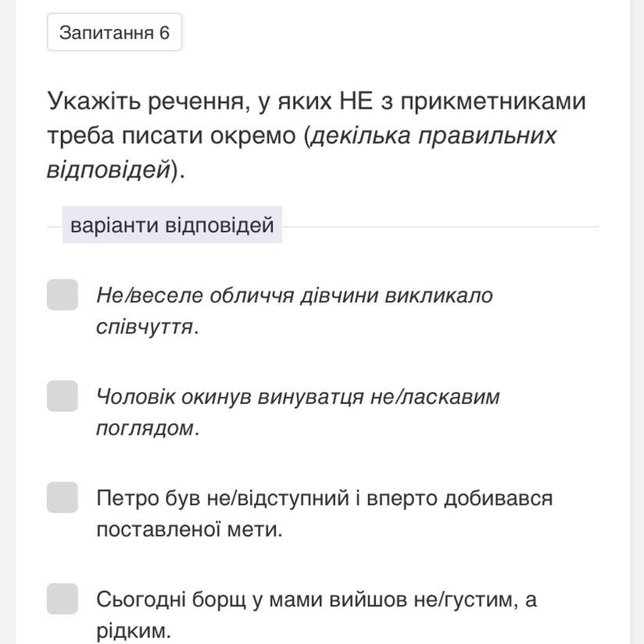Screen dimensions: 644x644
Task: Select the "Петро був не/відступний" checkbox
Action: [63, 497]
